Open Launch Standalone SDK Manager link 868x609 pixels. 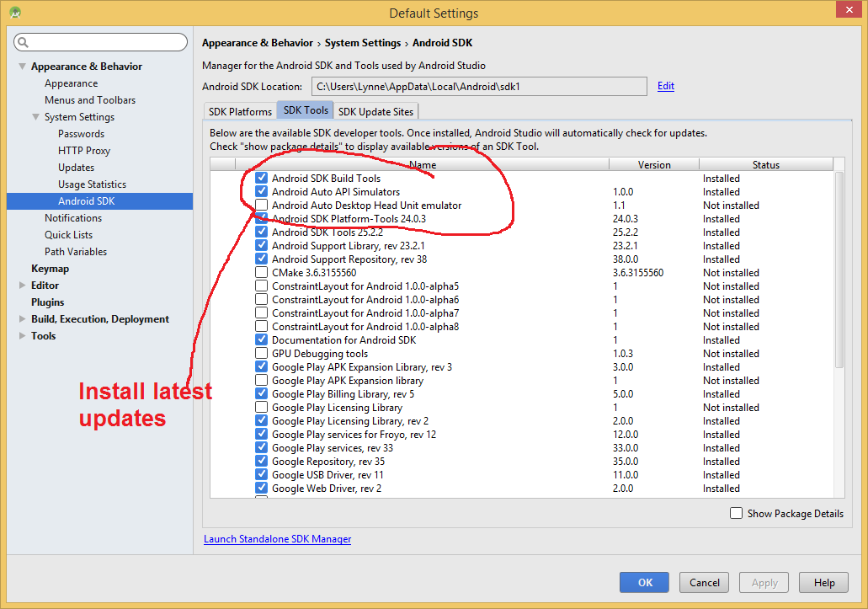coord(277,539)
